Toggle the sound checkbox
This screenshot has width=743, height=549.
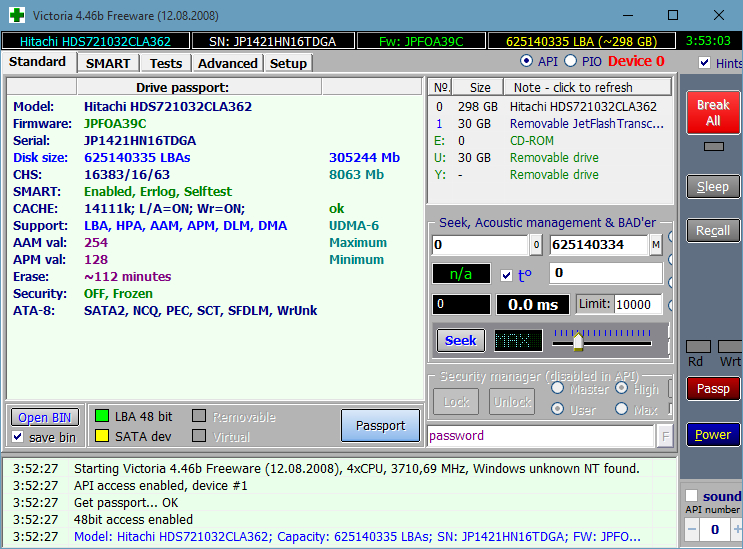point(691,496)
